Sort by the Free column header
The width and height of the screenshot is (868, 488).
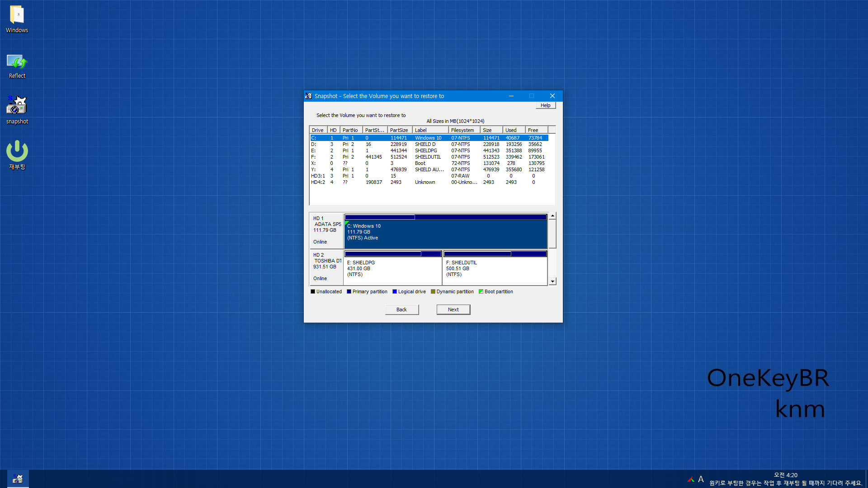coord(537,130)
